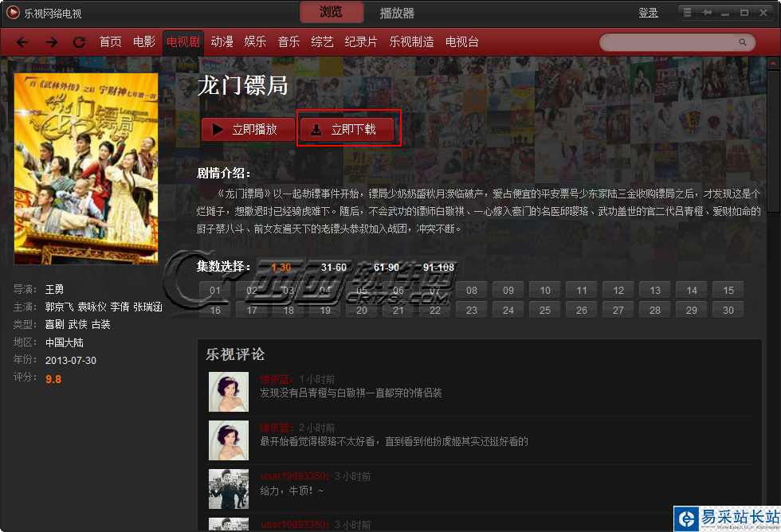Screen dimensions: 781x532
Task: Select episode 13
Action: pyautogui.click(x=655, y=290)
